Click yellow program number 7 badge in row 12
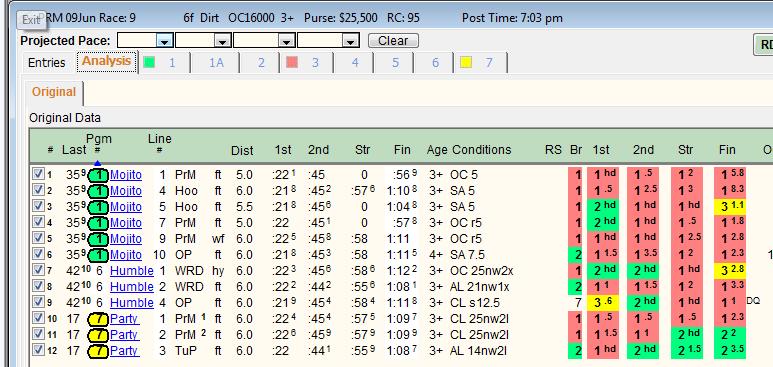 coord(99,351)
